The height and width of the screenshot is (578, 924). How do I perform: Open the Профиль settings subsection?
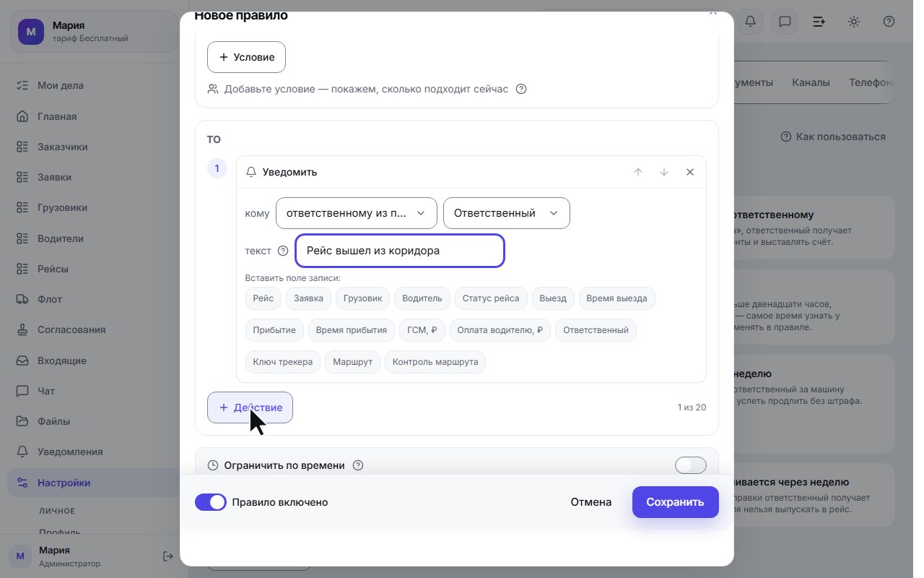point(59,532)
